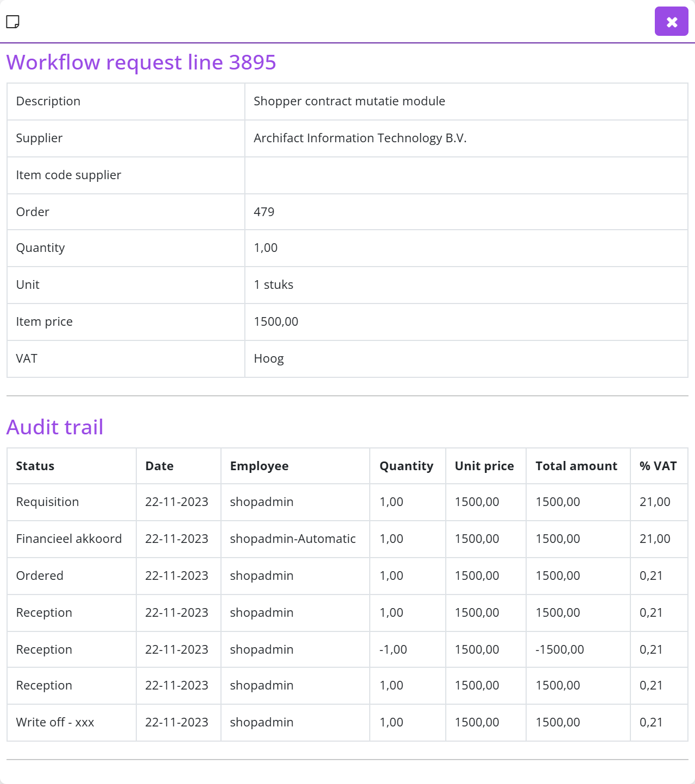Select the VAT value Hoog
The width and height of the screenshot is (695, 784).
pos(269,358)
